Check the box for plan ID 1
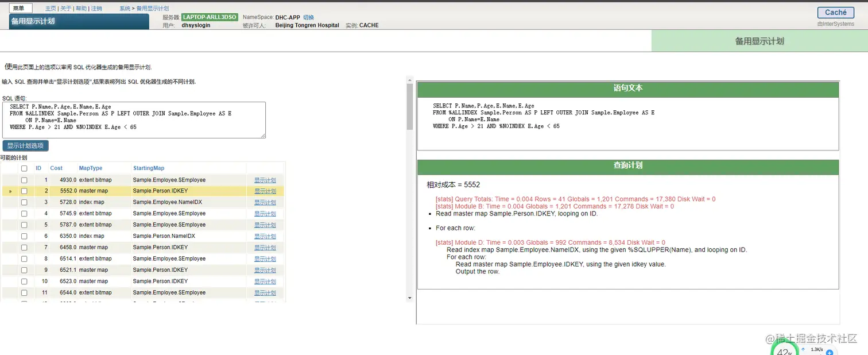The image size is (868, 355). (24, 180)
